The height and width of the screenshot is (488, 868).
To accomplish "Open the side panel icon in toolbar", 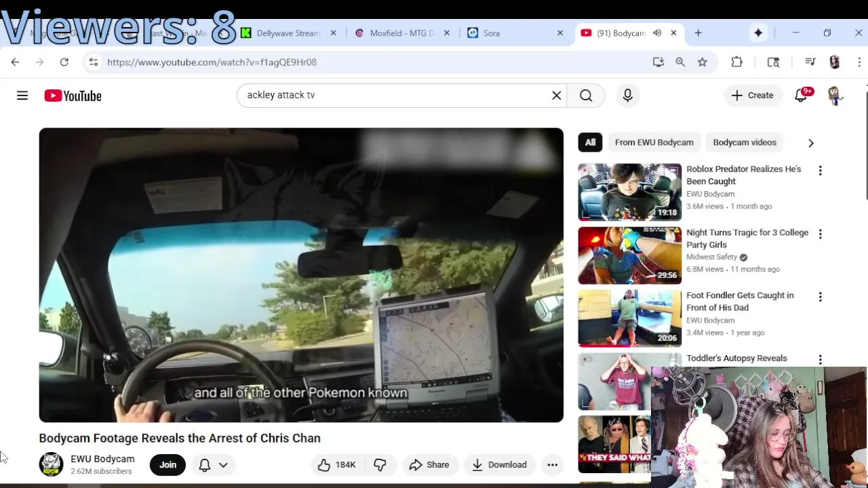I will (x=773, y=62).
